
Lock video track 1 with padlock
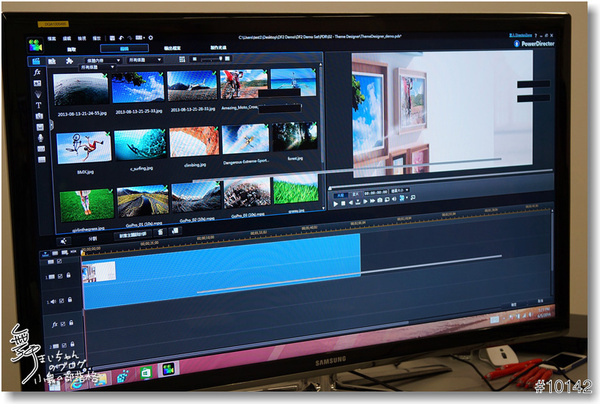coord(68,275)
